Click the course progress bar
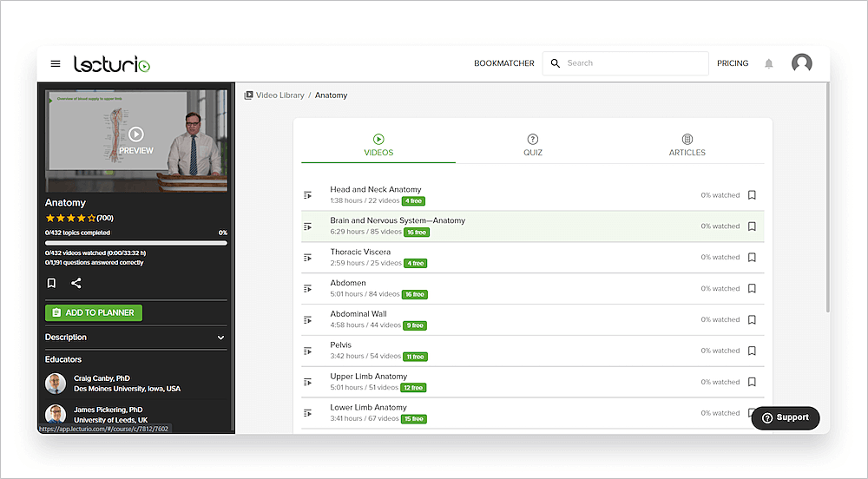This screenshot has height=479, width=868. (135, 243)
